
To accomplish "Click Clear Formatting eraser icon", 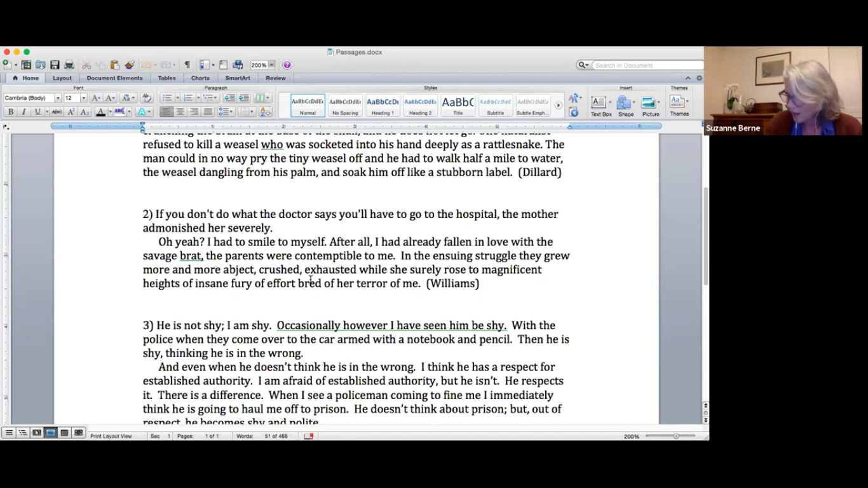I will pyautogui.click(x=147, y=98).
